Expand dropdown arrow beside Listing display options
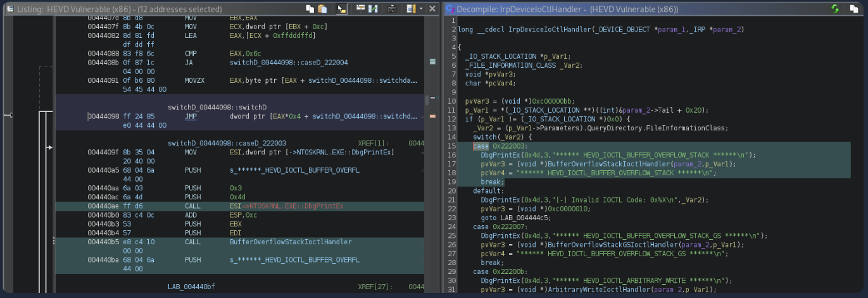 pos(420,9)
